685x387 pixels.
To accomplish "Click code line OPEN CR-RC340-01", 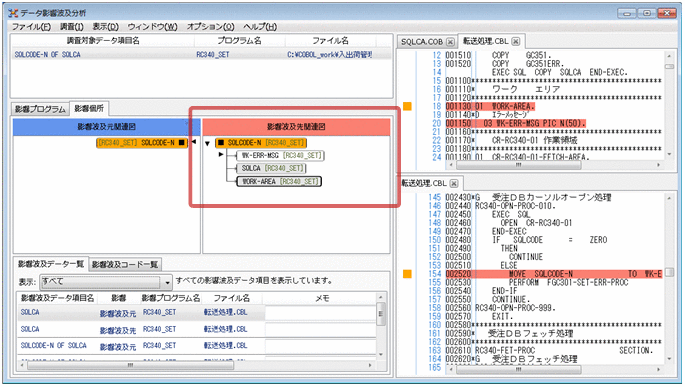I will [x=536, y=223].
